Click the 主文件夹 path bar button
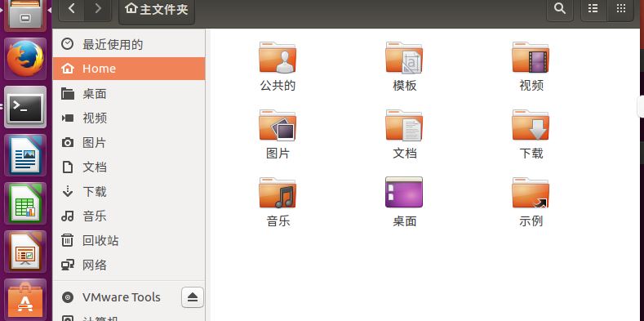The width and height of the screenshot is (644, 321). click(x=157, y=9)
